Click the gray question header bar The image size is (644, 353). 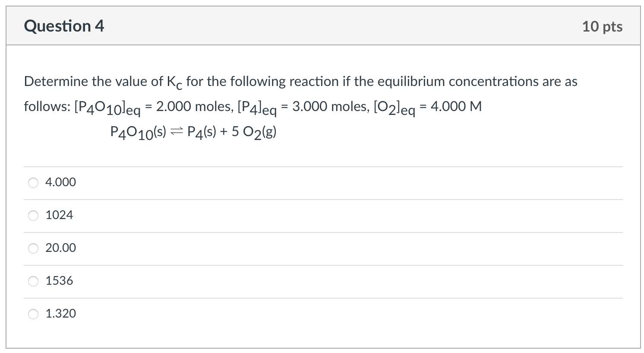point(322,26)
